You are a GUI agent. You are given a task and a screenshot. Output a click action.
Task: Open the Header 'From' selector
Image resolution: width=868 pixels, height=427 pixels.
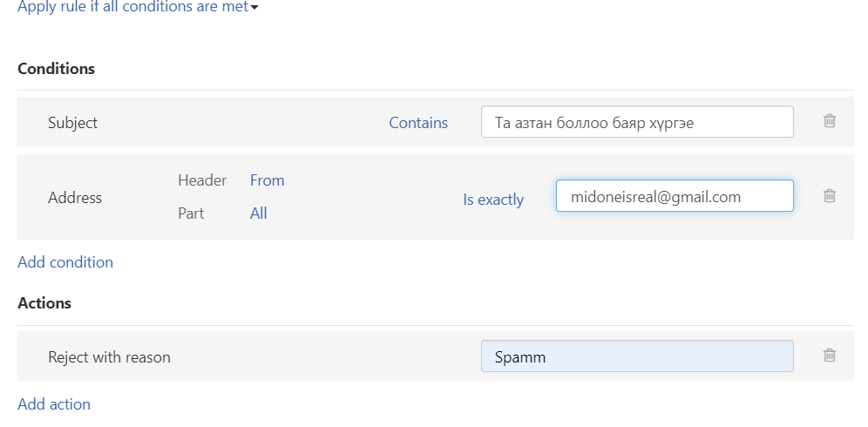pyautogui.click(x=268, y=180)
